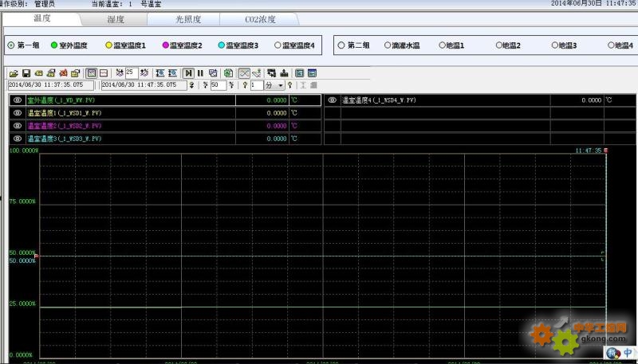Select the 第一组 radio button

point(11,45)
